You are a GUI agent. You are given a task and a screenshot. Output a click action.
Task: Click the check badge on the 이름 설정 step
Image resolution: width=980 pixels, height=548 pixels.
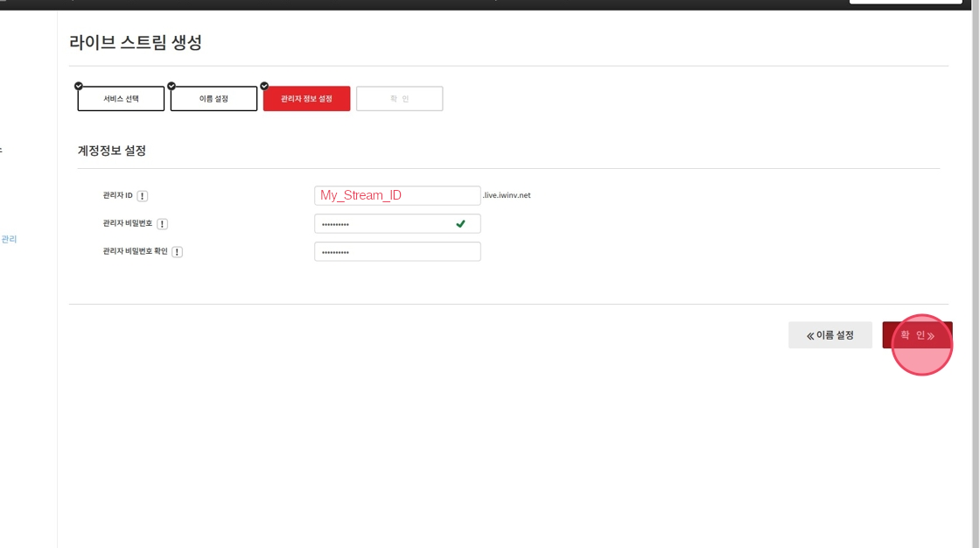pyautogui.click(x=171, y=86)
